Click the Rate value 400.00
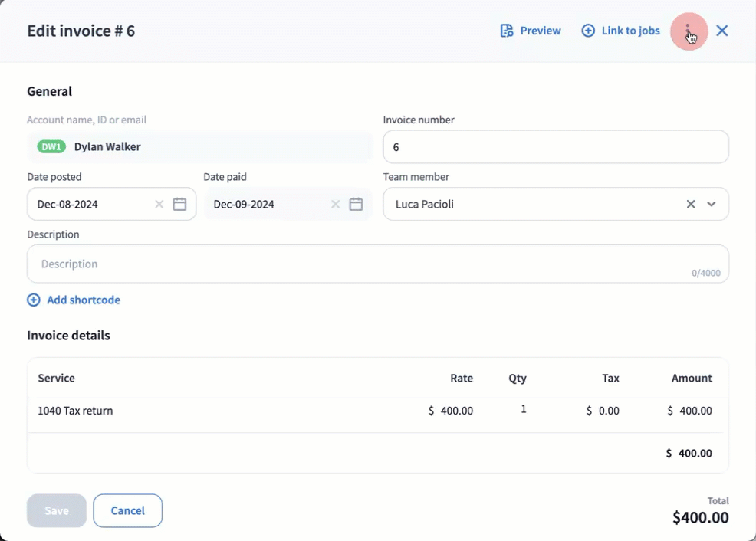Screen dimensions: 756x541 456,411
